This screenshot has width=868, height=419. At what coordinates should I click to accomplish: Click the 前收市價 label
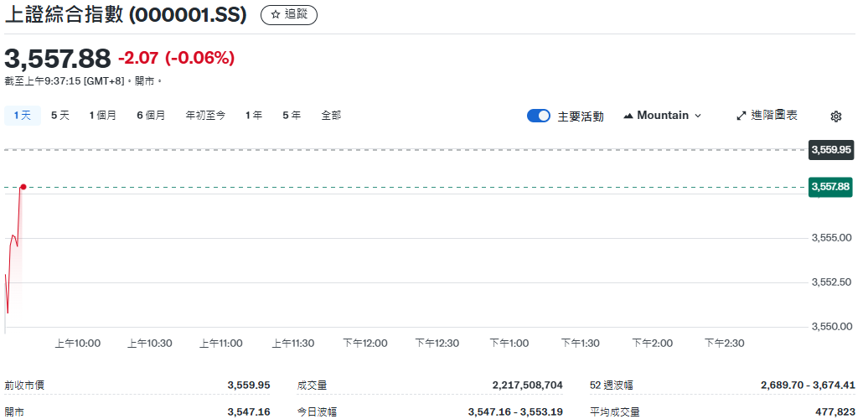(x=24, y=385)
